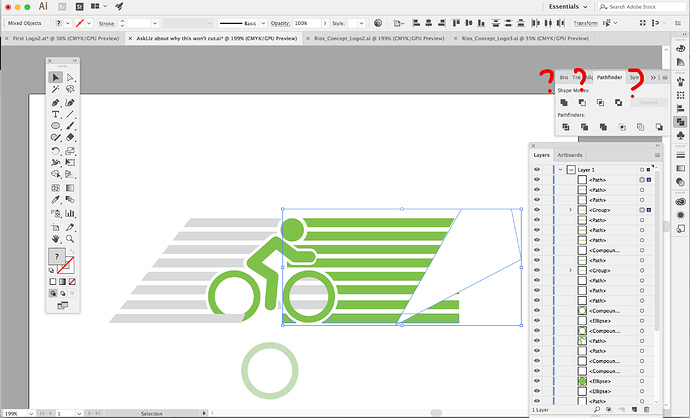
Task: Select the Layers panel tab
Action: [x=541, y=155]
